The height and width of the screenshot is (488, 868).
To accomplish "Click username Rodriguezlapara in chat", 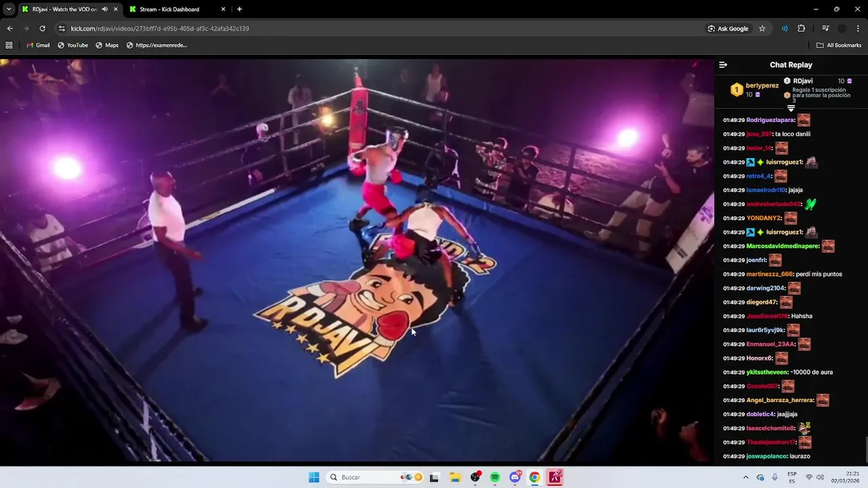I will (770, 120).
